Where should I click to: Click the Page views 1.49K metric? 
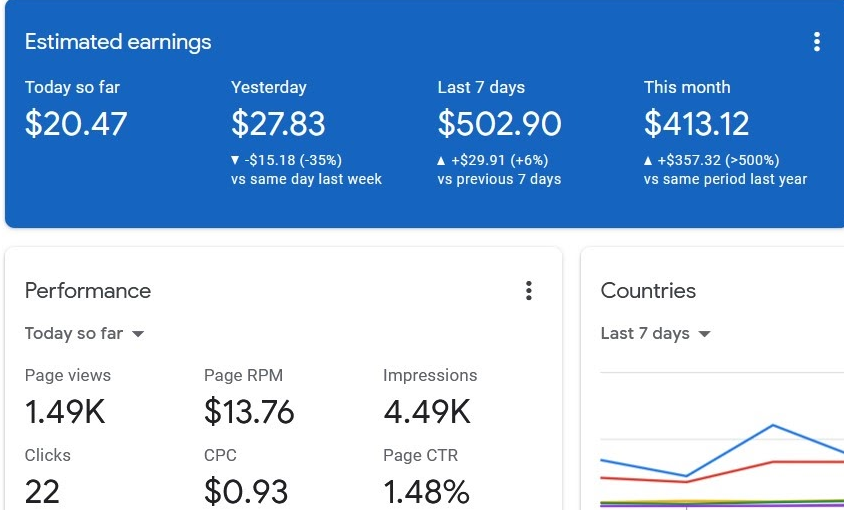[65, 411]
